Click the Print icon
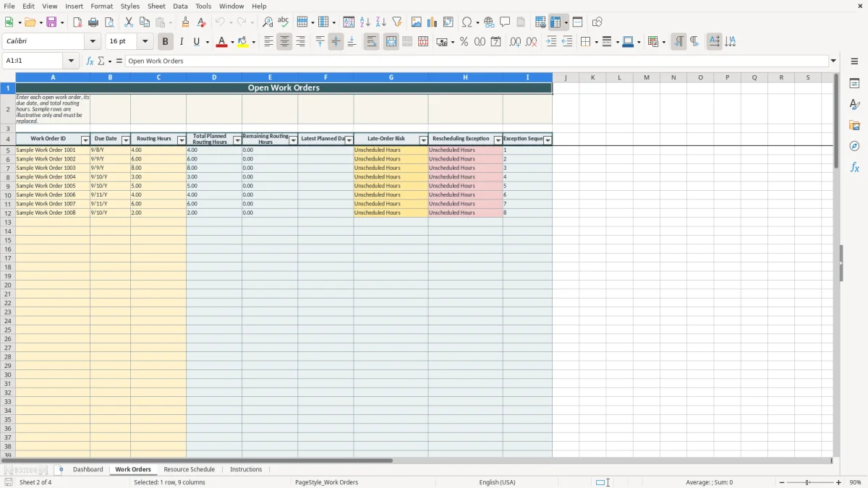This screenshot has width=868, height=488. [93, 22]
